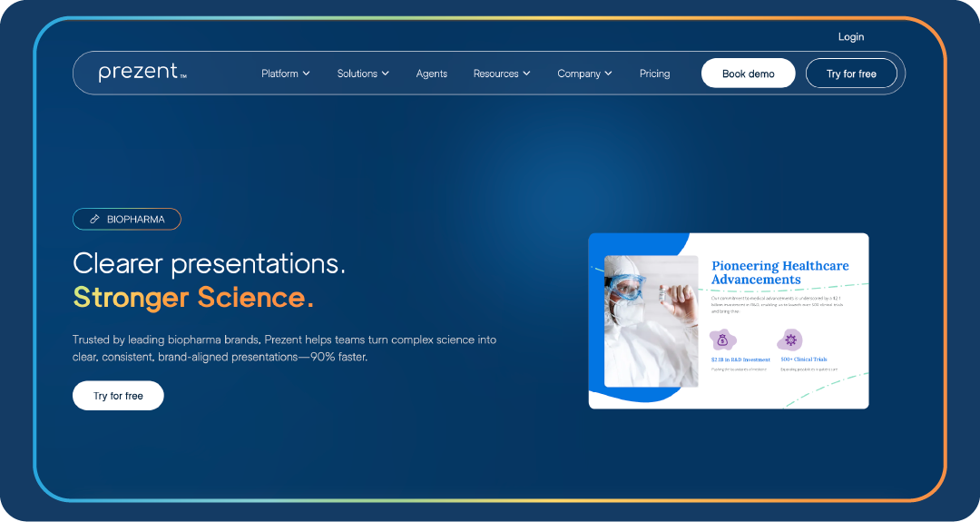Screen dimensions: 980x522
Task: Click the Solutions menu label
Action: point(357,74)
